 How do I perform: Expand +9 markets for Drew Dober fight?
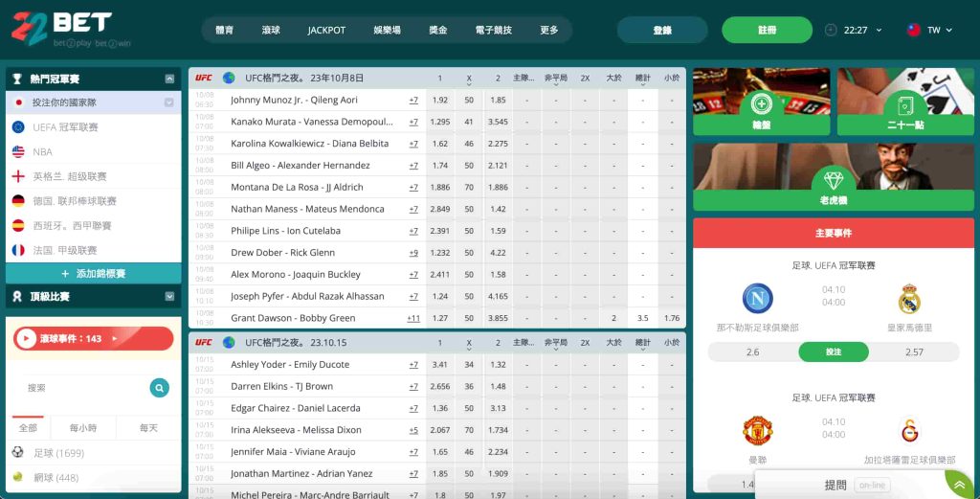413,253
